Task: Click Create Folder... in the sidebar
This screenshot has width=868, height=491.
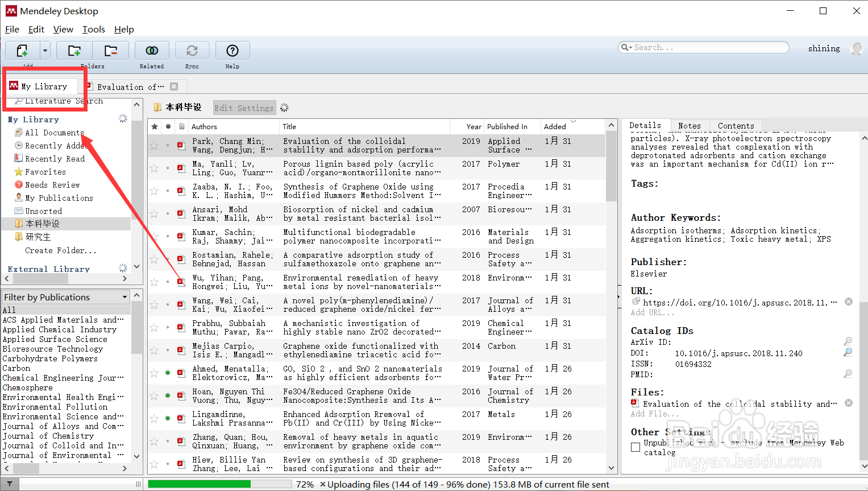Action: [x=61, y=250]
